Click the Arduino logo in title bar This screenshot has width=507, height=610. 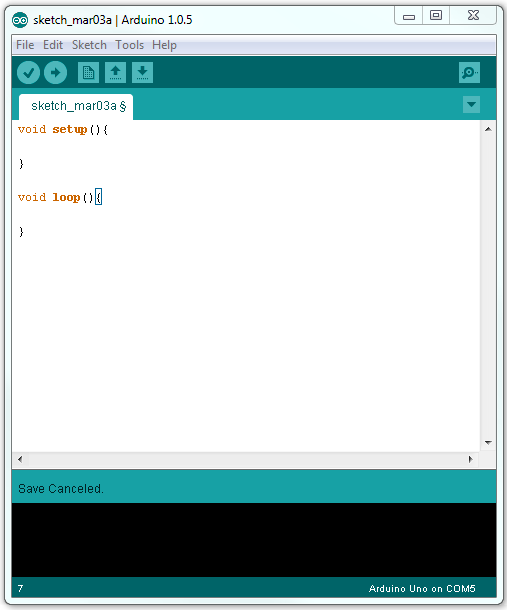click(20, 20)
